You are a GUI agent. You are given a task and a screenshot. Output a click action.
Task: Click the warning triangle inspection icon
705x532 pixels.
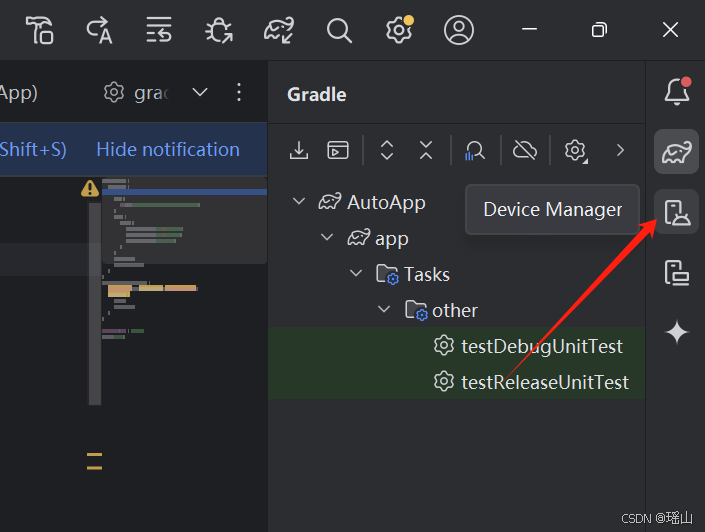click(x=90, y=188)
